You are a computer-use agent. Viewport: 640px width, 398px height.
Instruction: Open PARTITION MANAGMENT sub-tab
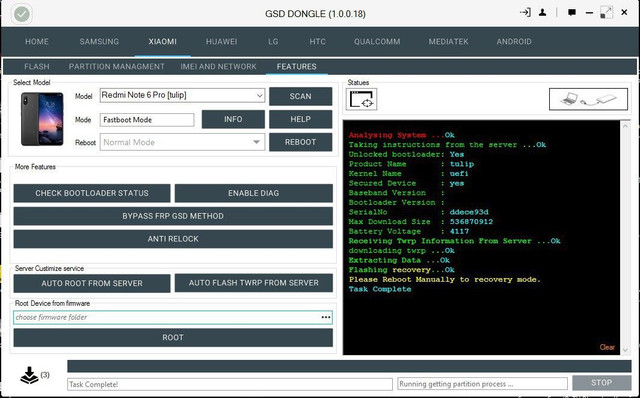[x=116, y=67]
